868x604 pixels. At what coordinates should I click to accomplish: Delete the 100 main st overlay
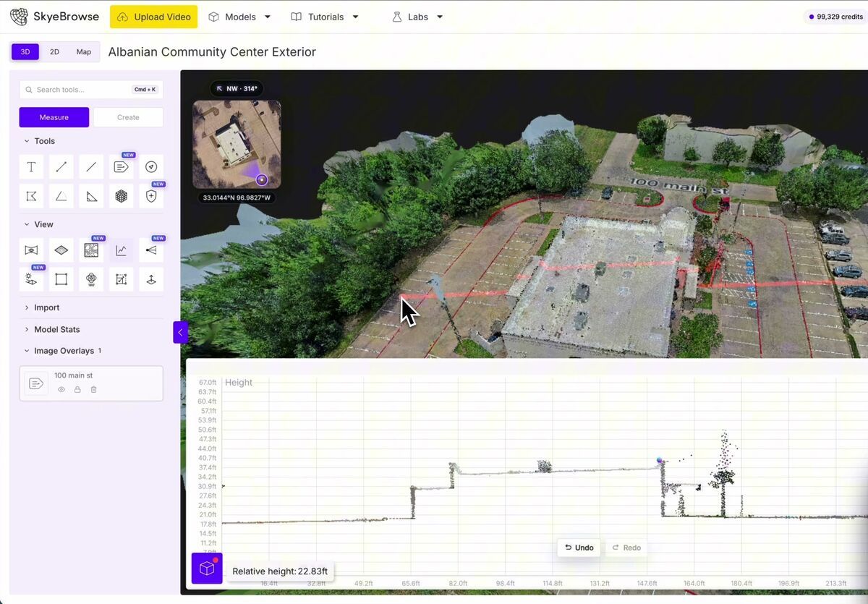pos(93,389)
